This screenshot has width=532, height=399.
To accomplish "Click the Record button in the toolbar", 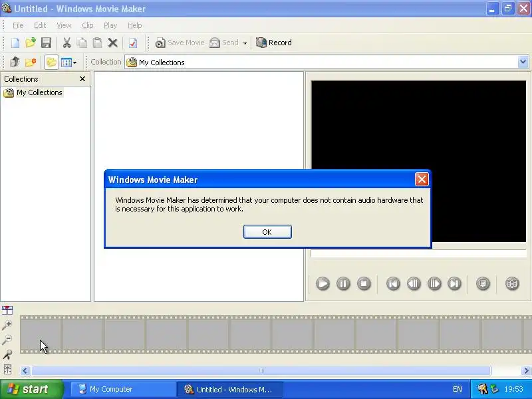I will (x=273, y=43).
